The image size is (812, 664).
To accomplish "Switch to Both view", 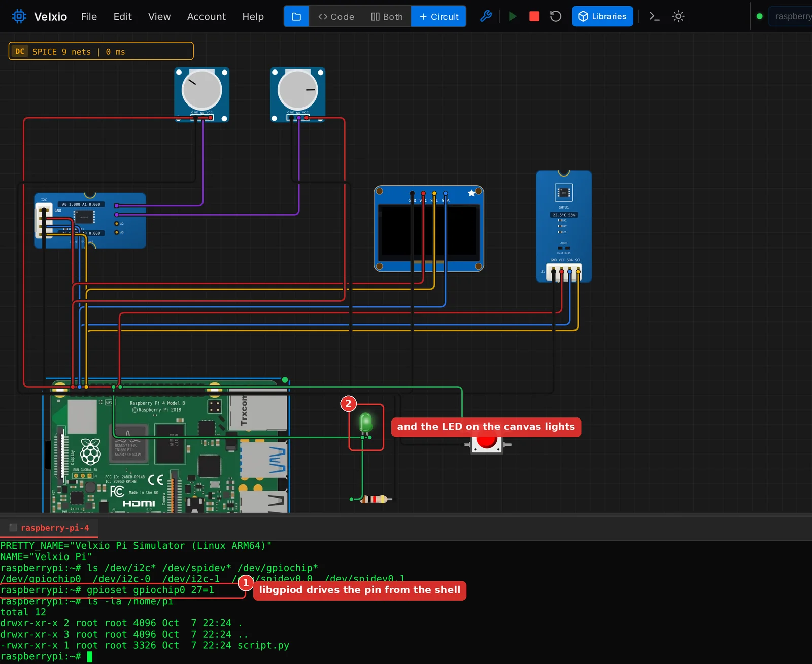I will click(387, 17).
